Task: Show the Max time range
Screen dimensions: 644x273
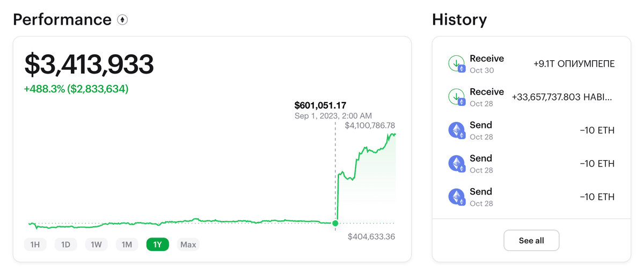Action: point(188,245)
